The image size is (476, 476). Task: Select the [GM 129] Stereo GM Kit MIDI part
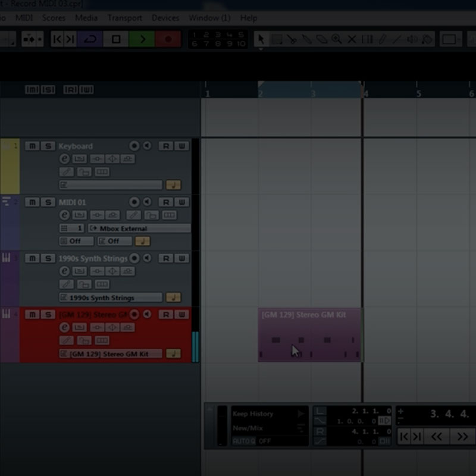309,335
